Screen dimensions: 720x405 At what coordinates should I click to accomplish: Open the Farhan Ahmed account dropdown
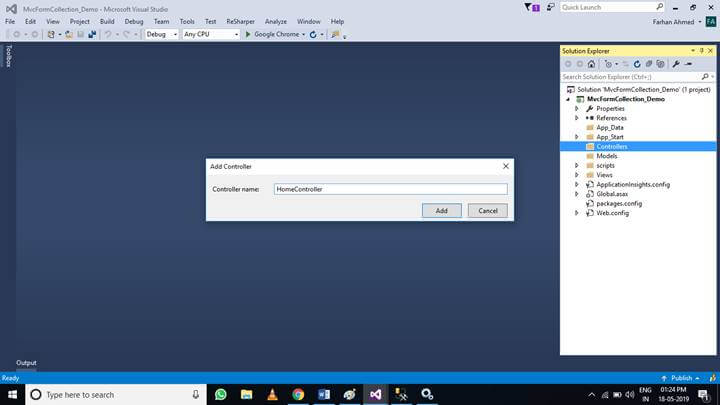pos(700,22)
